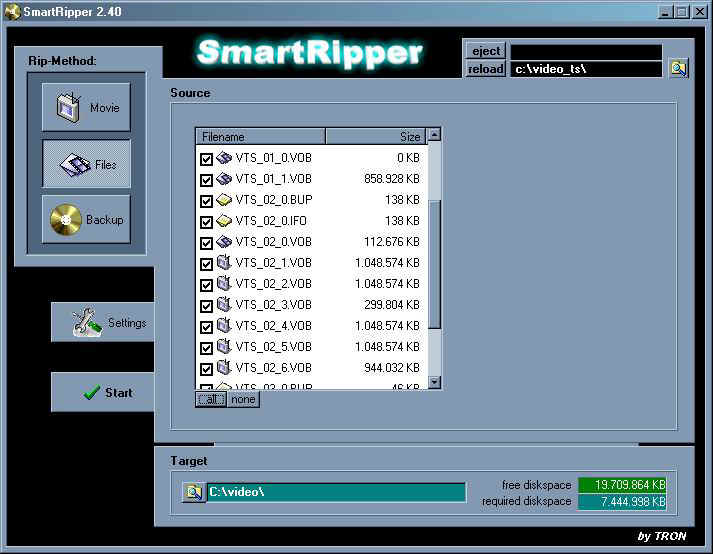Click the source path field c:\video_ts\
The height and width of the screenshot is (554, 713).
click(x=586, y=69)
